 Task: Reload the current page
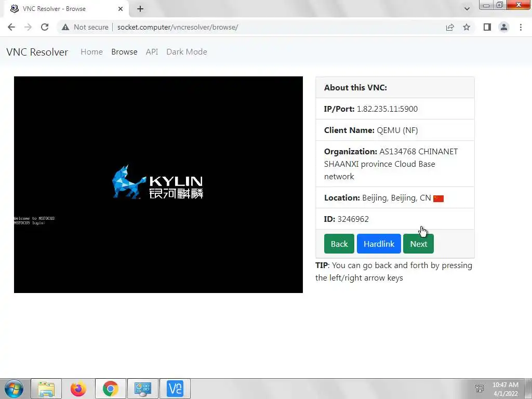point(45,27)
